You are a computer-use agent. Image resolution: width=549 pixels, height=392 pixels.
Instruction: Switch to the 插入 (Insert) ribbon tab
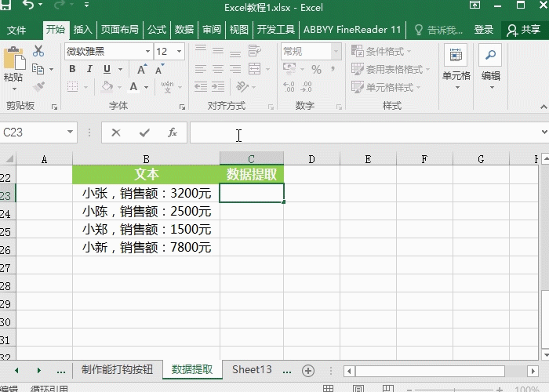click(82, 30)
